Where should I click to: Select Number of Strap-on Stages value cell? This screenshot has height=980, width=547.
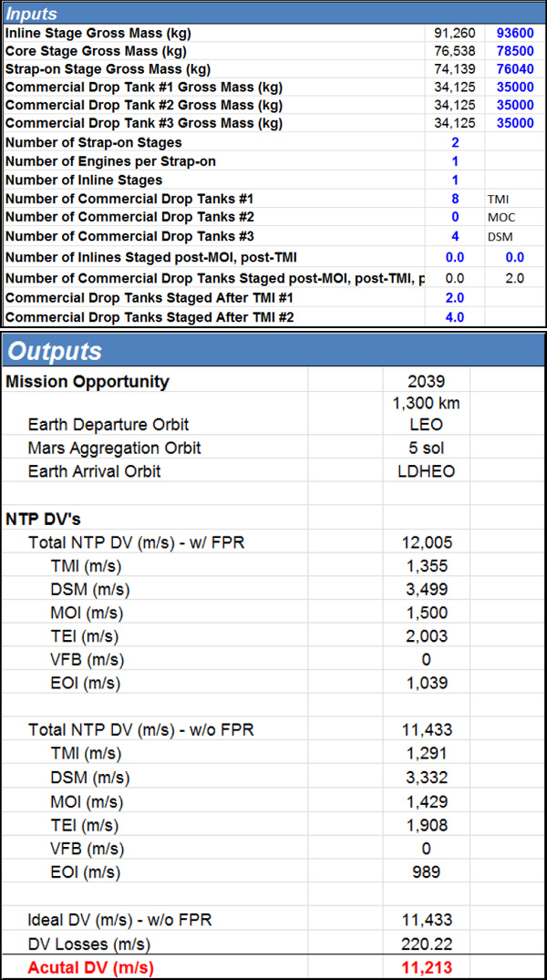(455, 142)
